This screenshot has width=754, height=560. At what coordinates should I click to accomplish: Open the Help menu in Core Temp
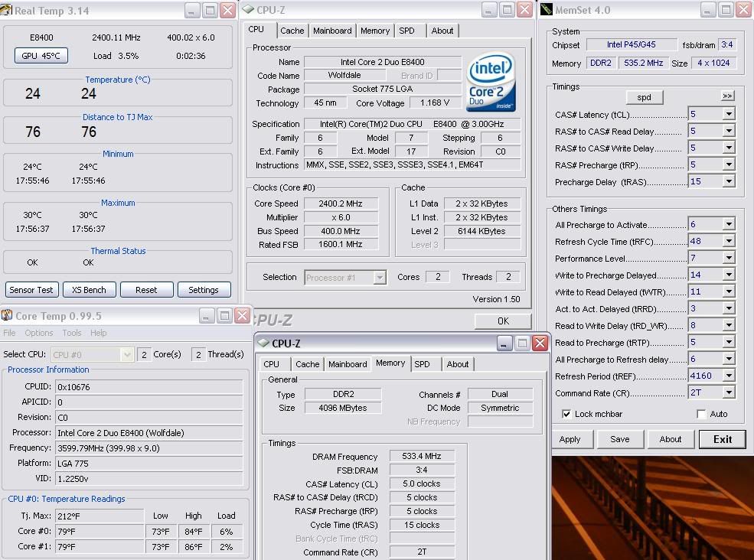click(x=99, y=333)
